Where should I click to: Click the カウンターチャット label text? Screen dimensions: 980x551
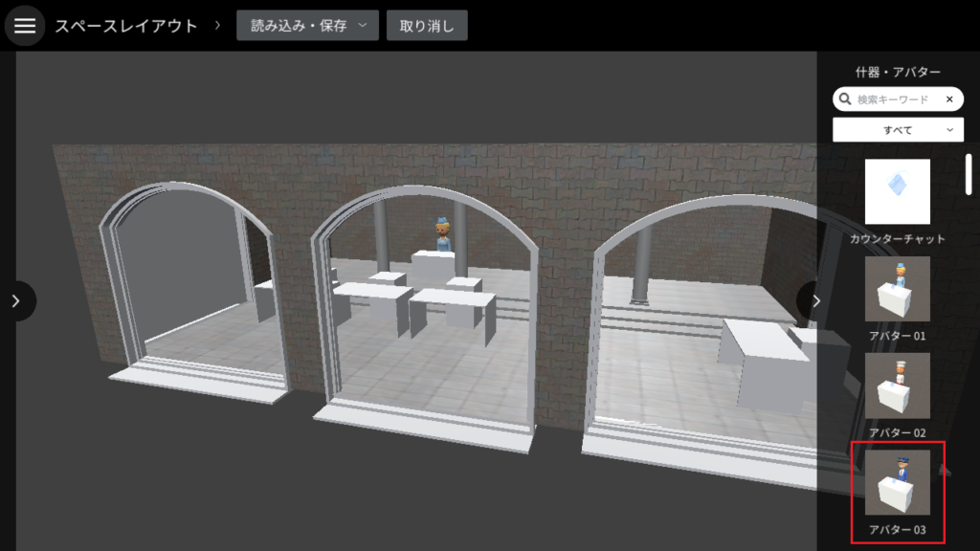pos(898,239)
